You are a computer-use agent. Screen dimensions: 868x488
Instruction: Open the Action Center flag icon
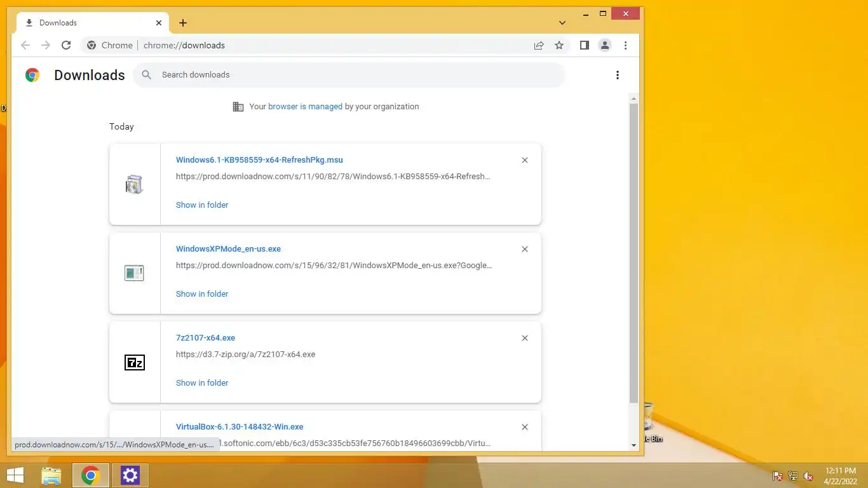776,476
